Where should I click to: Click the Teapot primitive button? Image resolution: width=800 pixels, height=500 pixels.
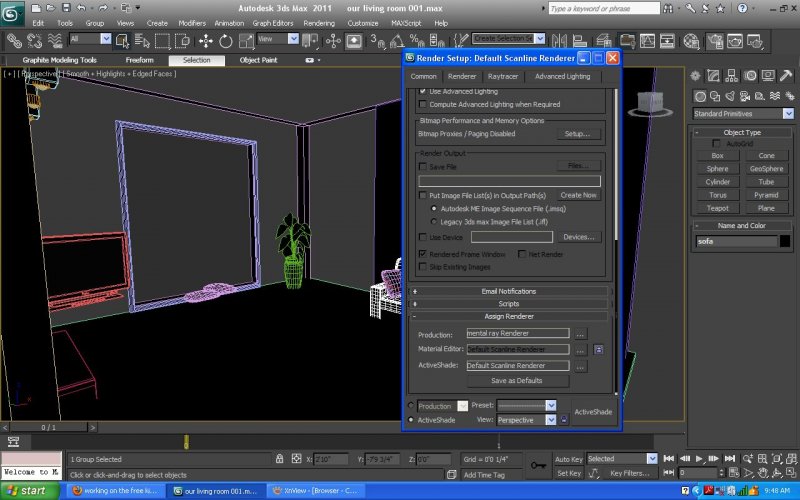(x=717, y=208)
